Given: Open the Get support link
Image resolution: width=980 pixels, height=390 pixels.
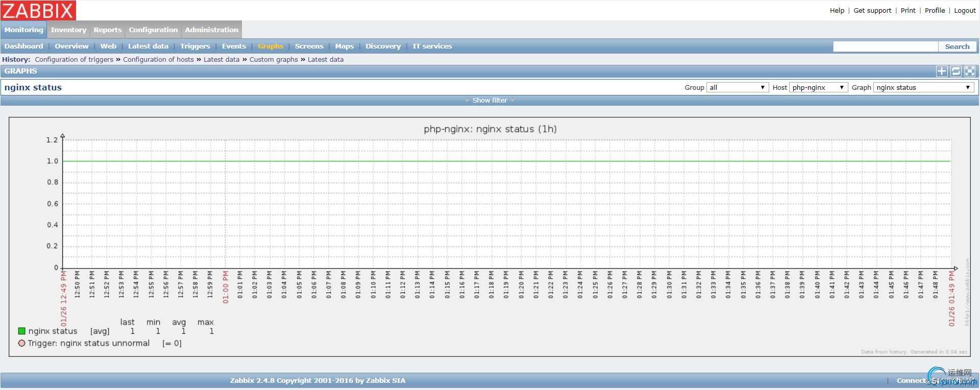Looking at the screenshot, I should [872, 10].
